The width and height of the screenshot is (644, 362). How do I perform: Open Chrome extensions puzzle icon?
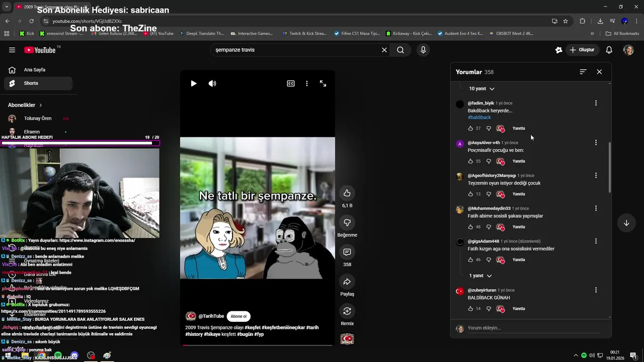click(x=583, y=21)
